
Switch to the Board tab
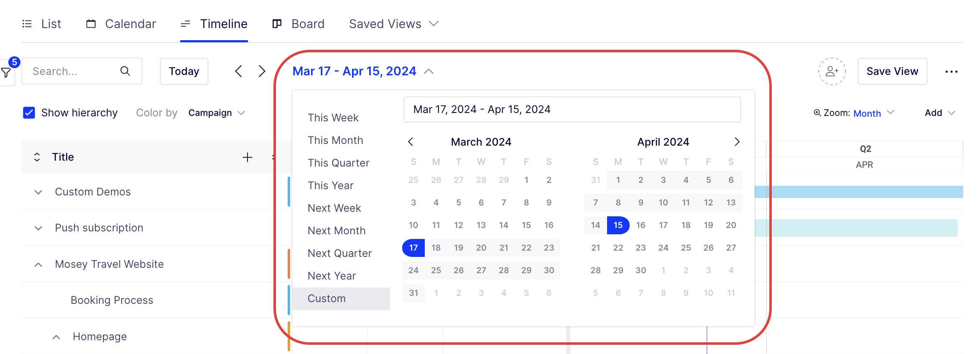pyautogui.click(x=299, y=24)
